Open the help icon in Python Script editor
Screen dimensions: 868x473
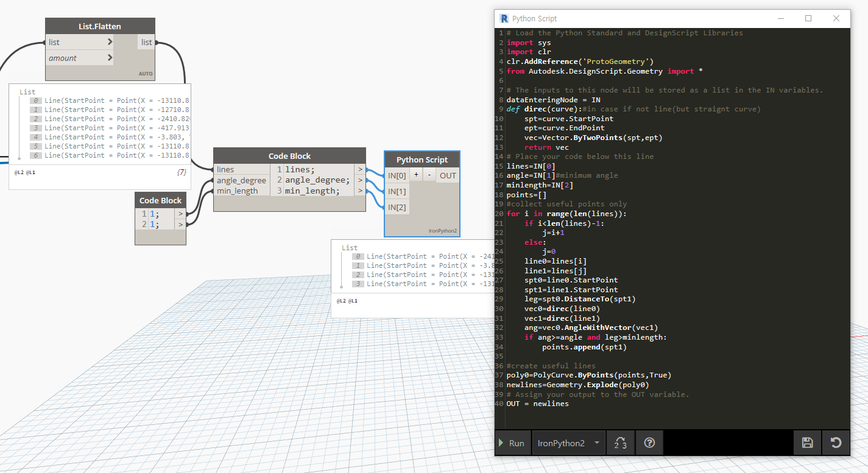coord(649,443)
